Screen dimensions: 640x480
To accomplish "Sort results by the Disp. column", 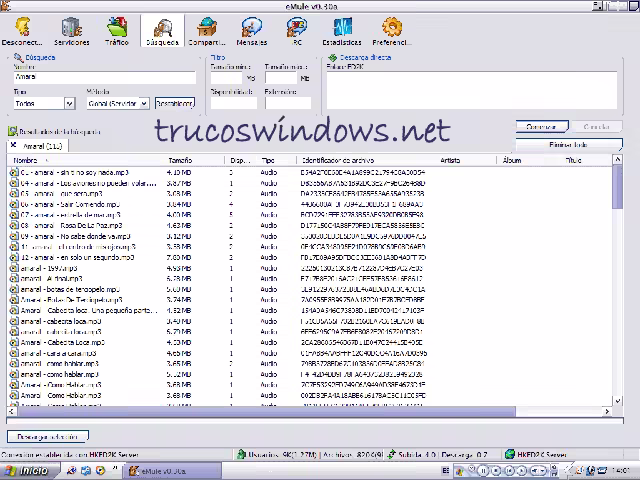I will (241, 160).
